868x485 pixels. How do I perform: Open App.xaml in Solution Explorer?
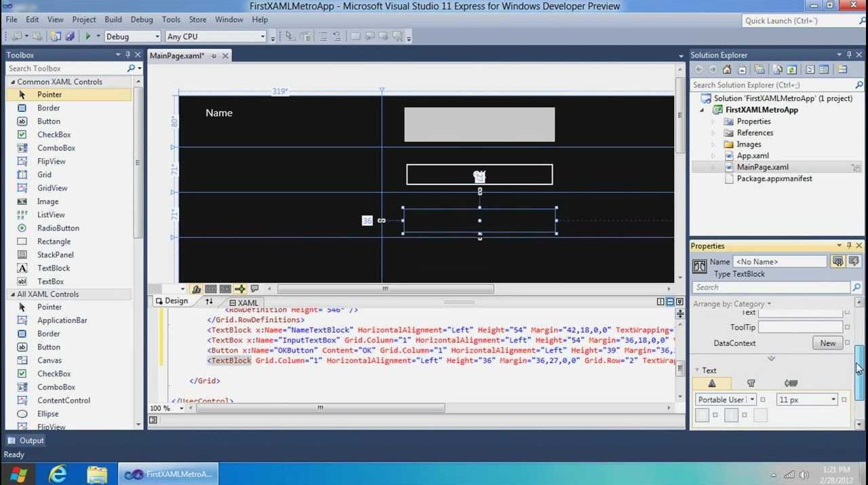(x=752, y=155)
